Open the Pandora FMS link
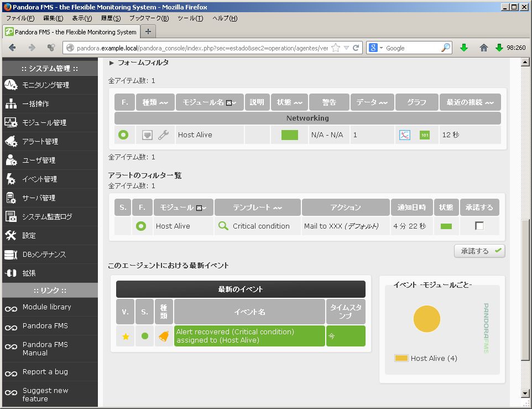Viewport: 532px width, 409px height. point(45,326)
